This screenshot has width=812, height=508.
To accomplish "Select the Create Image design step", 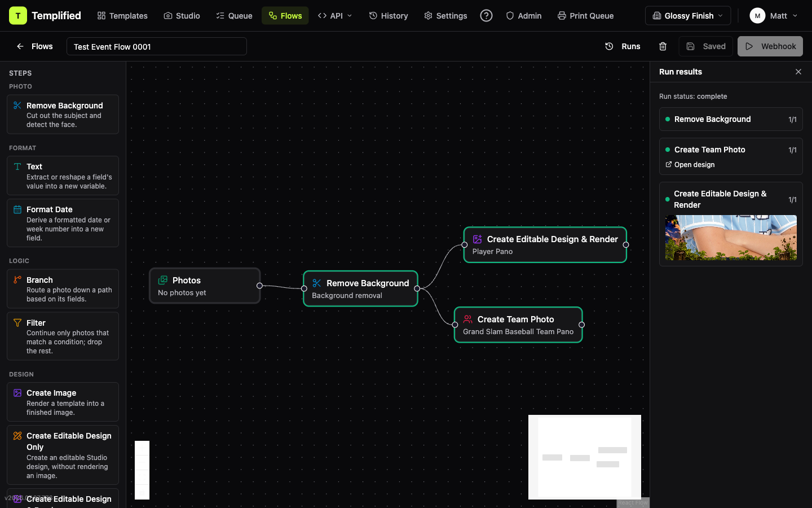I will (x=63, y=402).
